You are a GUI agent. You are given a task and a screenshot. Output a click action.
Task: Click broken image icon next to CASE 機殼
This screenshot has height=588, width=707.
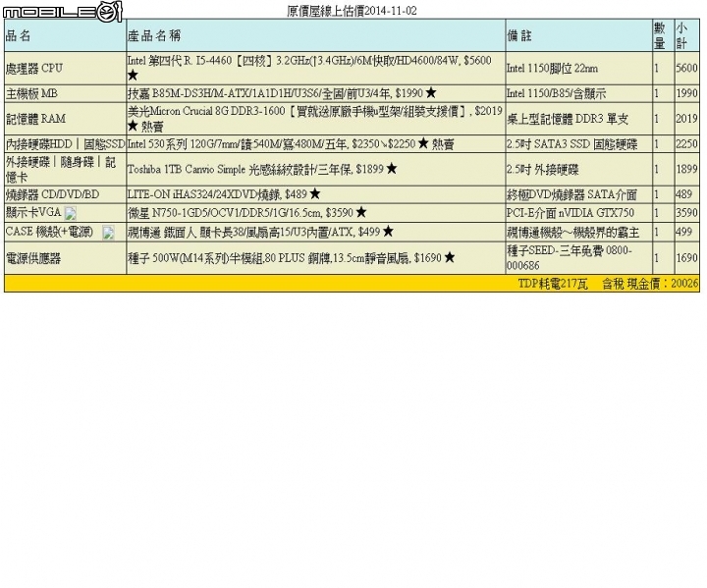coord(108,233)
